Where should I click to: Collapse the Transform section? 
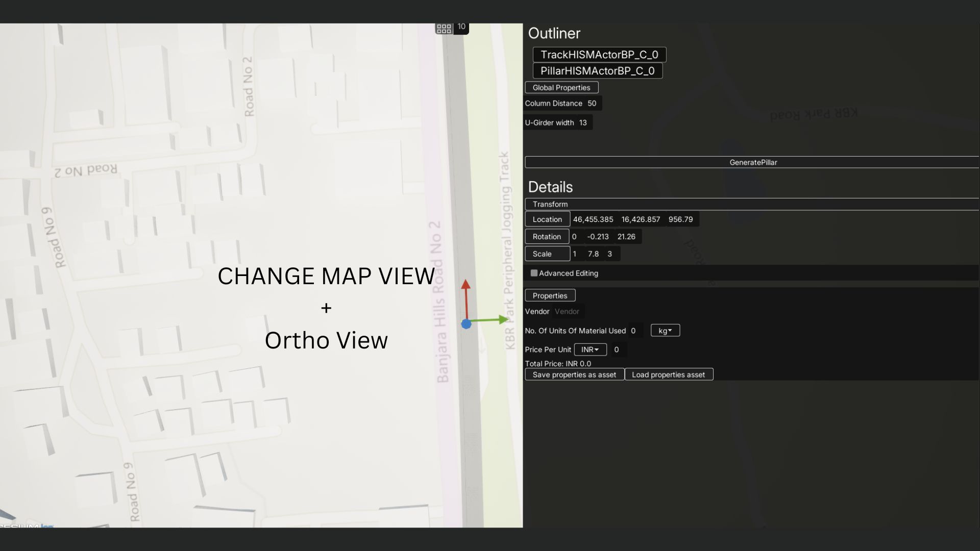pos(752,204)
